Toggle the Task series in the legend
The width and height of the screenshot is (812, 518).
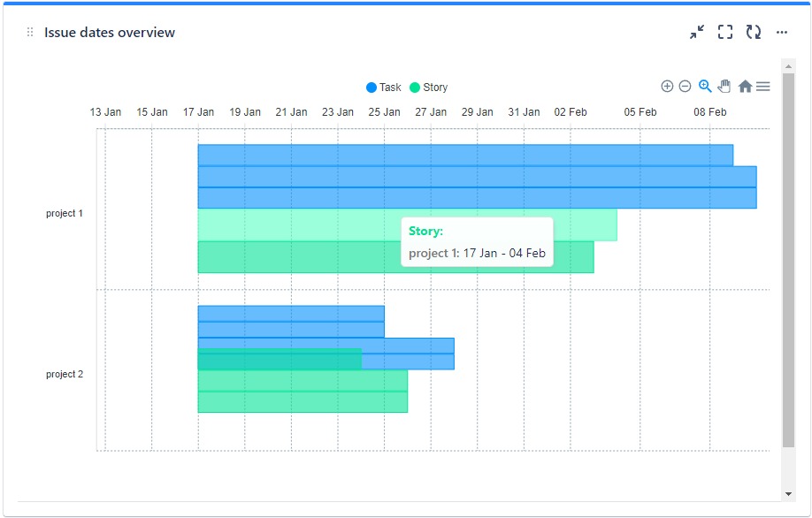pyautogui.click(x=384, y=88)
